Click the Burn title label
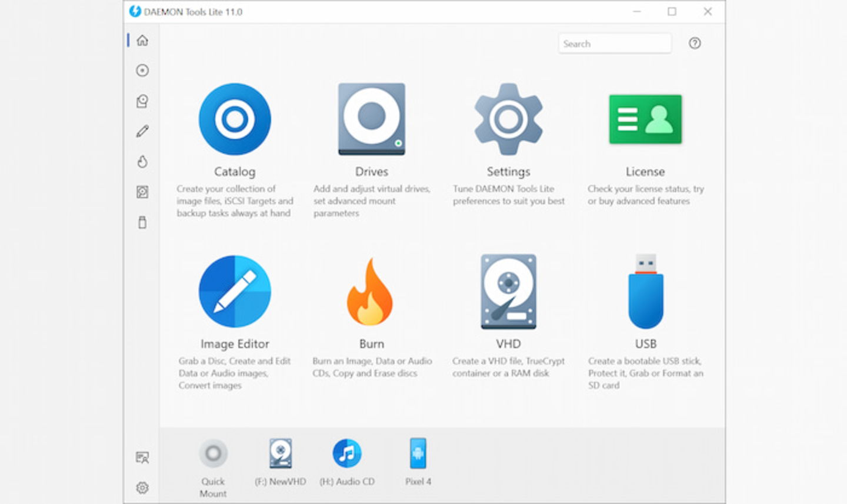Viewport: 847px width, 504px height. coord(372,344)
